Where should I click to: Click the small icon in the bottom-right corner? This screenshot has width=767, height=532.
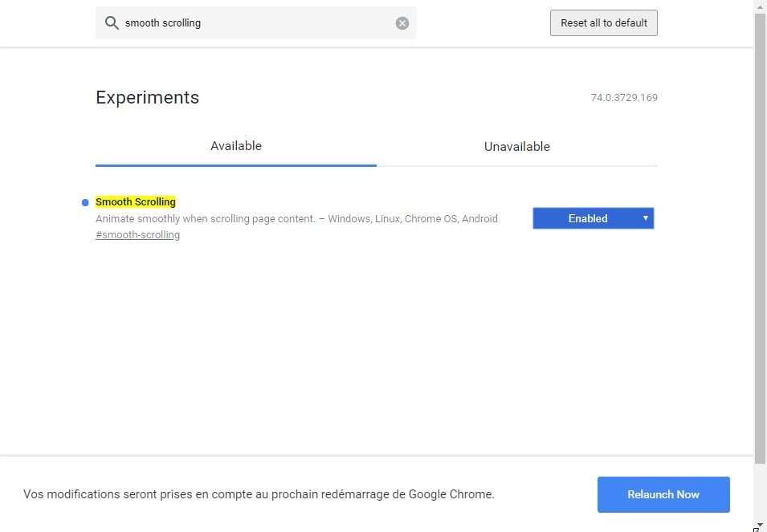click(x=757, y=529)
